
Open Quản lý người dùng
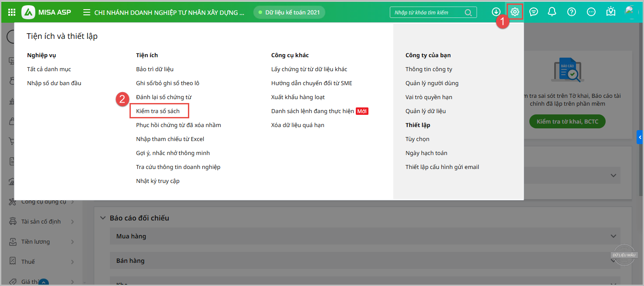(432, 83)
